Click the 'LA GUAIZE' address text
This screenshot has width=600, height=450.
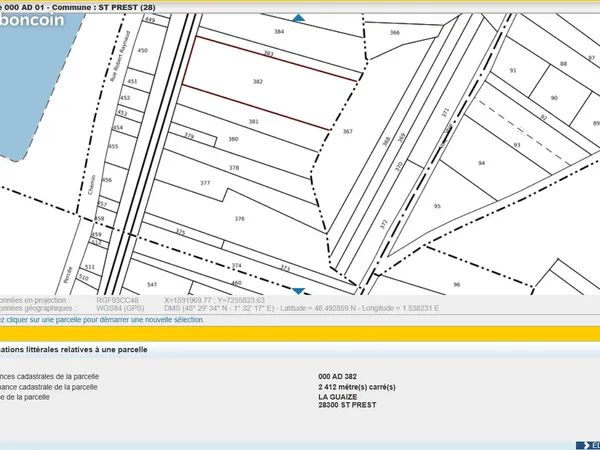click(338, 397)
